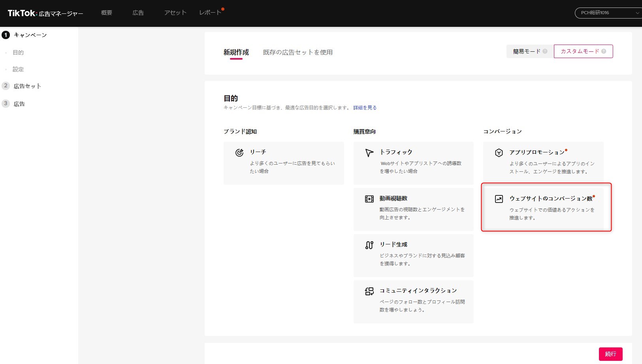Screen dimensions: 642x364
Task: Click the Community interaction icon
Action: [x=369, y=291]
